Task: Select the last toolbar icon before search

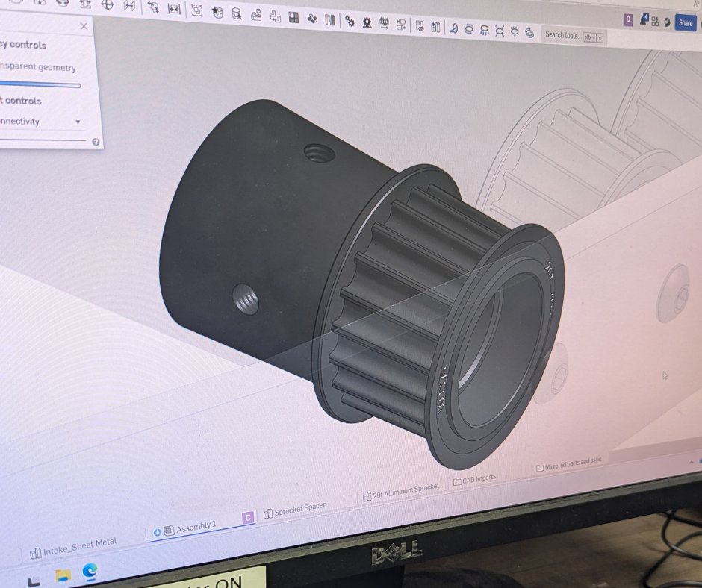Action: click(x=529, y=33)
